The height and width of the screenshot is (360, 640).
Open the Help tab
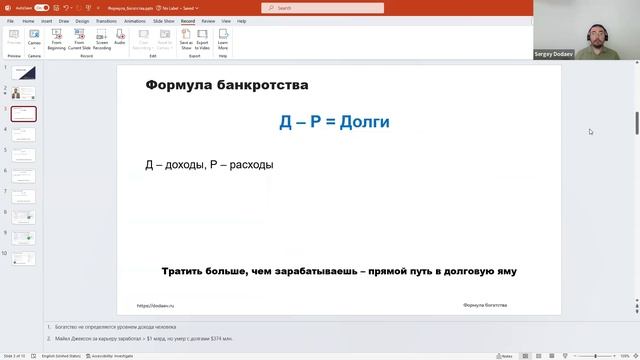click(x=242, y=21)
